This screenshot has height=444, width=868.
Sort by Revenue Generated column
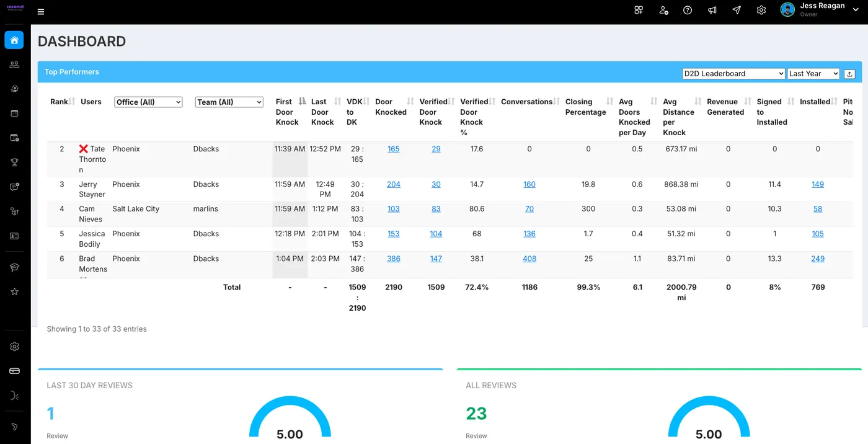(x=748, y=102)
